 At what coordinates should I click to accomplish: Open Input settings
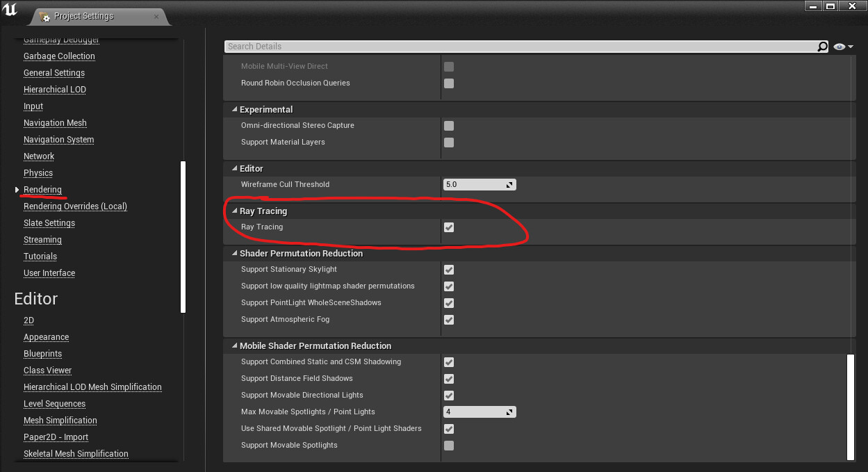click(33, 106)
